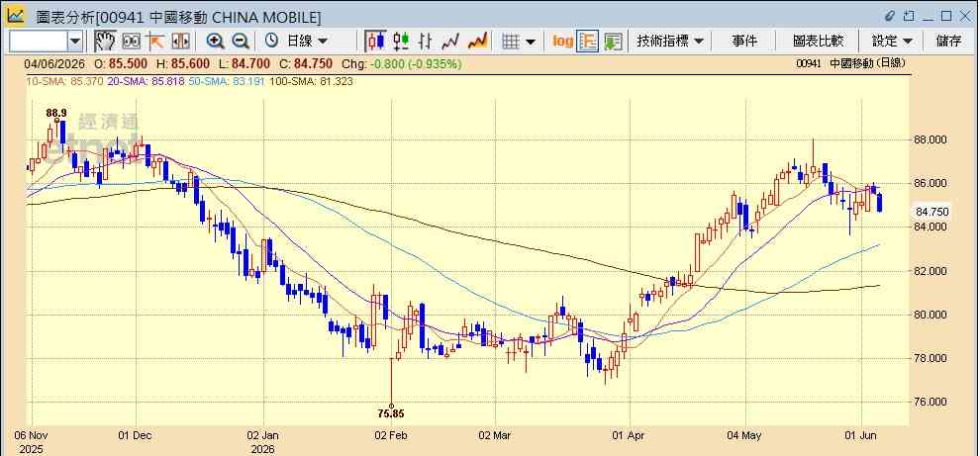Click the paperclip link icon in title bar
The height and width of the screenshot is (456, 980).
pyautogui.click(x=891, y=16)
